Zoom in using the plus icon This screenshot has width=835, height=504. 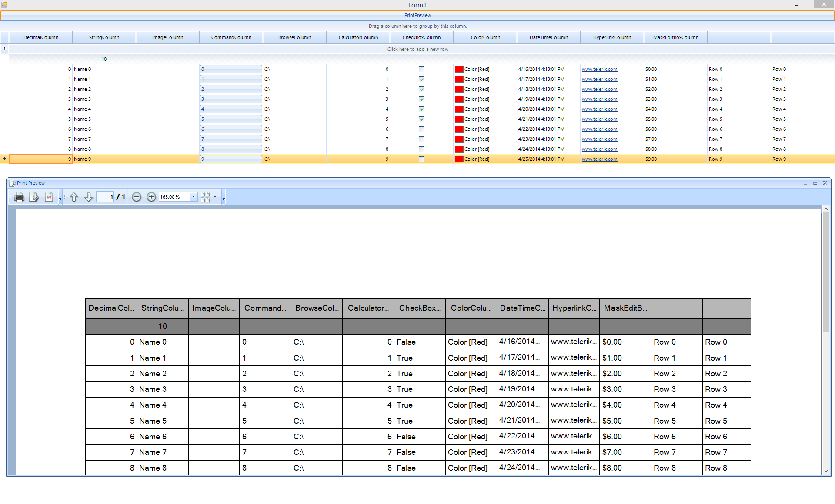click(x=151, y=197)
